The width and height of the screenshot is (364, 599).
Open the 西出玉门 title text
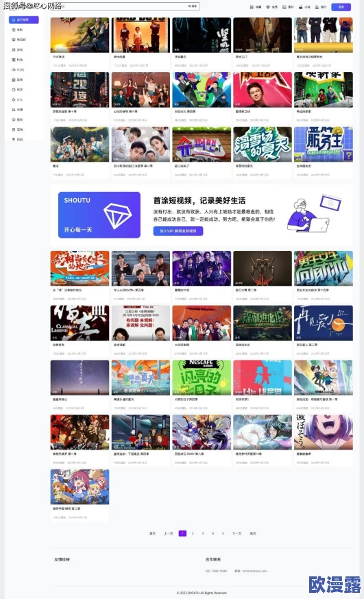pyautogui.click(x=241, y=57)
